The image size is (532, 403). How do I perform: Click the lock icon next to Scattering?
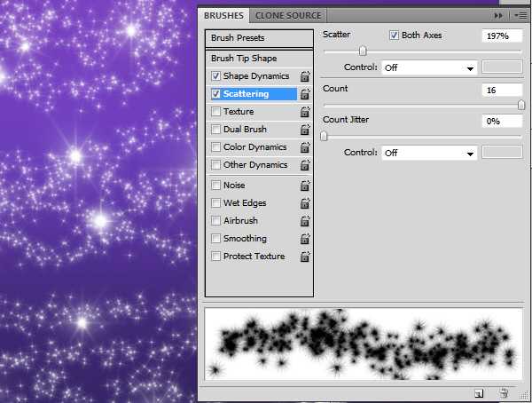[x=305, y=94]
